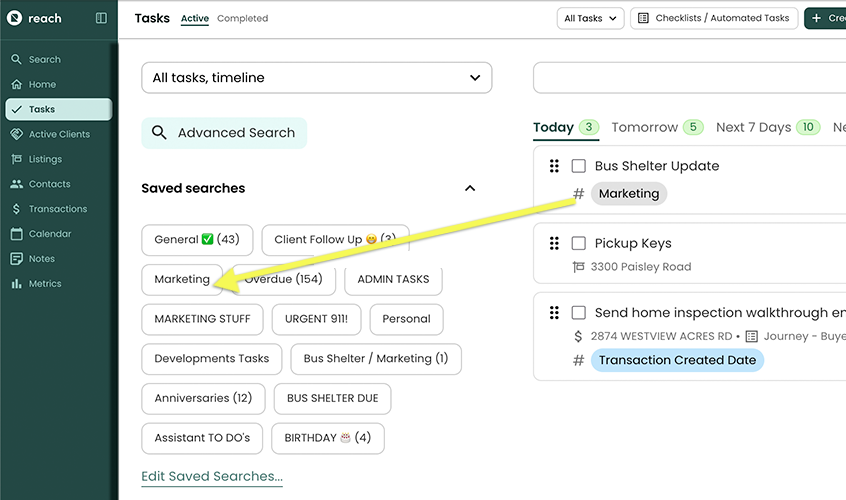This screenshot has width=846, height=500.
Task: Open the Edit Saved Searches link
Action: point(212,476)
